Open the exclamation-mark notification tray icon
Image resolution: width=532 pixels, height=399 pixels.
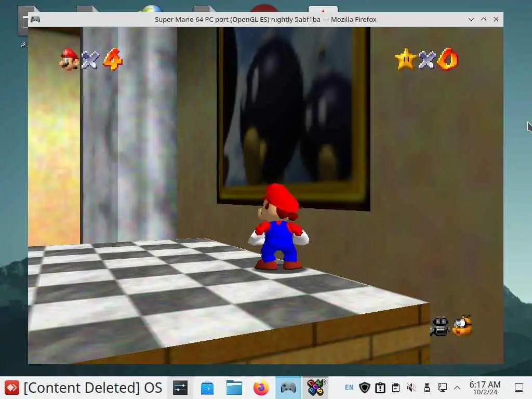click(380, 388)
